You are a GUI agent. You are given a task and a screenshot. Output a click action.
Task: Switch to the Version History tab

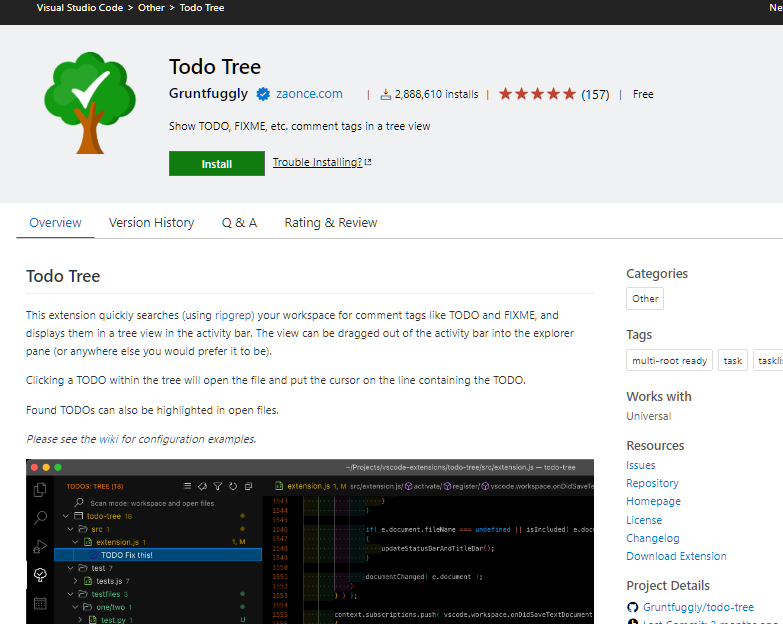pos(151,223)
